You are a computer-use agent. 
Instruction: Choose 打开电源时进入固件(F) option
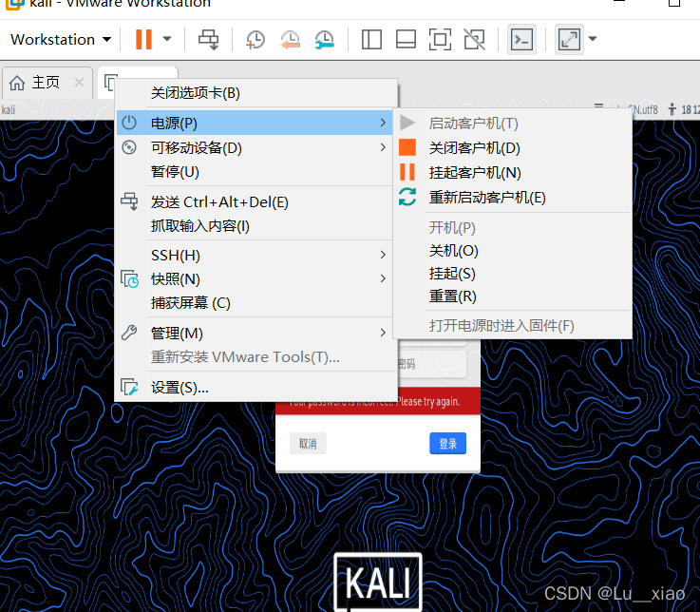click(513, 326)
